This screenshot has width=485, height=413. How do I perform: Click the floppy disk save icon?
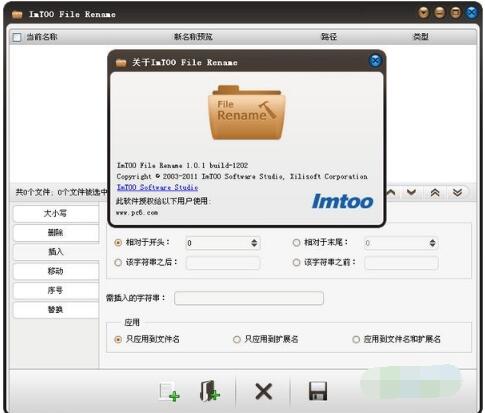(x=318, y=391)
